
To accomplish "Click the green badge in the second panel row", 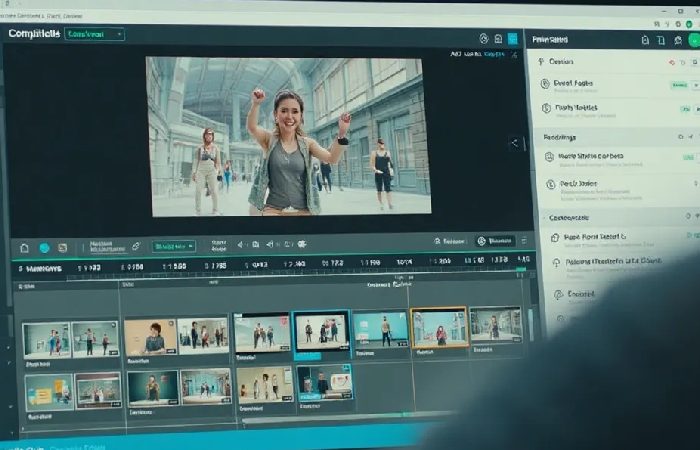I will [679, 85].
